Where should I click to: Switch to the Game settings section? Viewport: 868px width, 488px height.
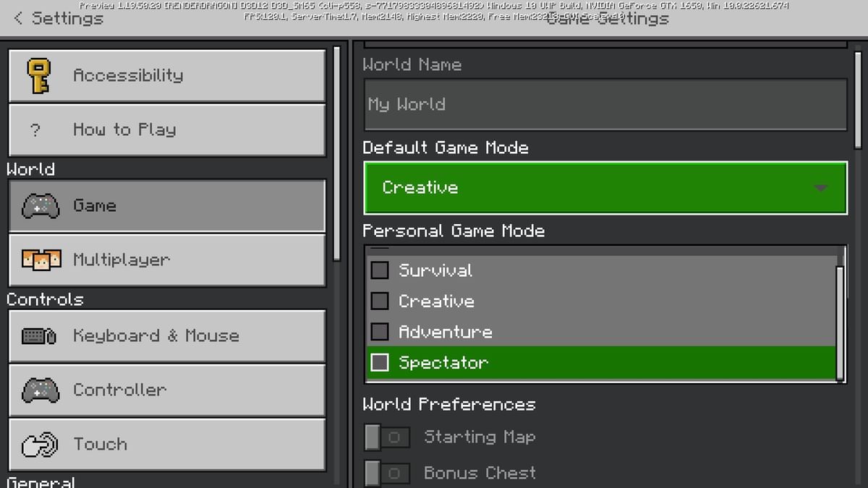click(166, 206)
